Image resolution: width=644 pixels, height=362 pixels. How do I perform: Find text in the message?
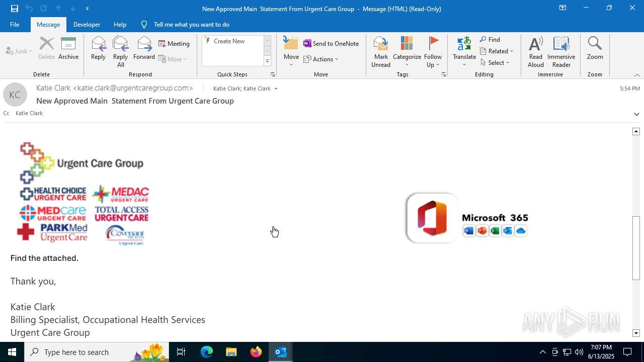[x=490, y=40]
